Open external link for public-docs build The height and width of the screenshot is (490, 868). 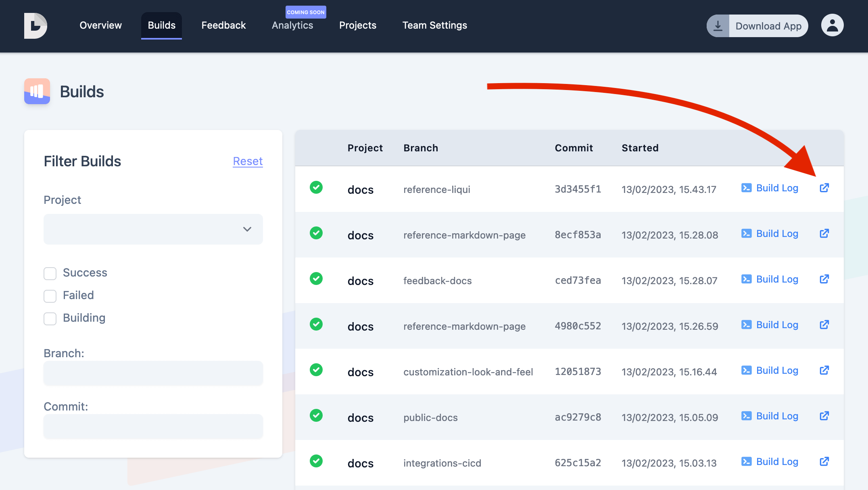click(x=824, y=416)
